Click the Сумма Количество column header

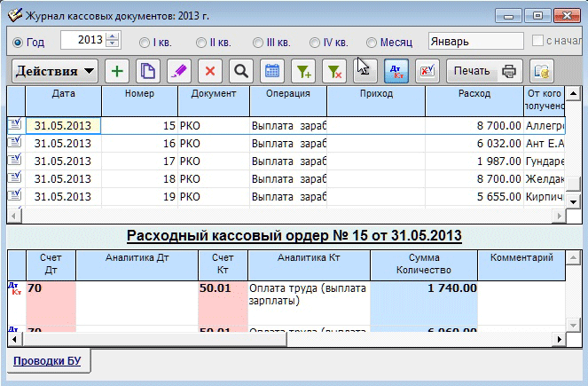[424, 265]
